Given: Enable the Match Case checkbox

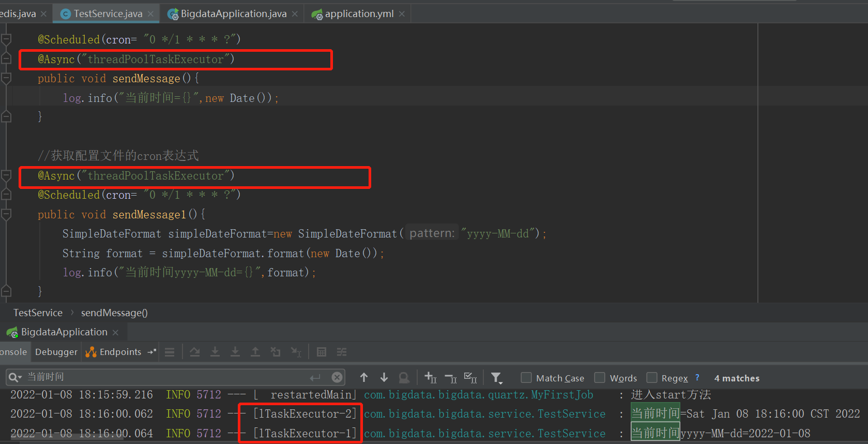Looking at the screenshot, I should click(x=526, y=378).
